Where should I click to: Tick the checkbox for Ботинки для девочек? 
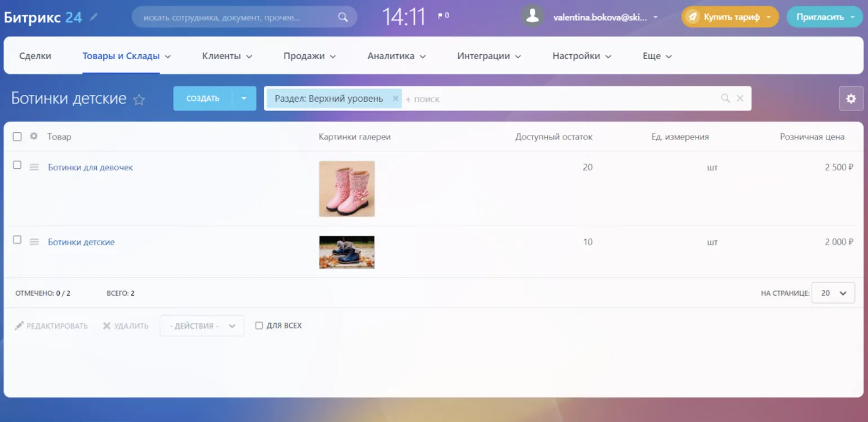(17, 165)
